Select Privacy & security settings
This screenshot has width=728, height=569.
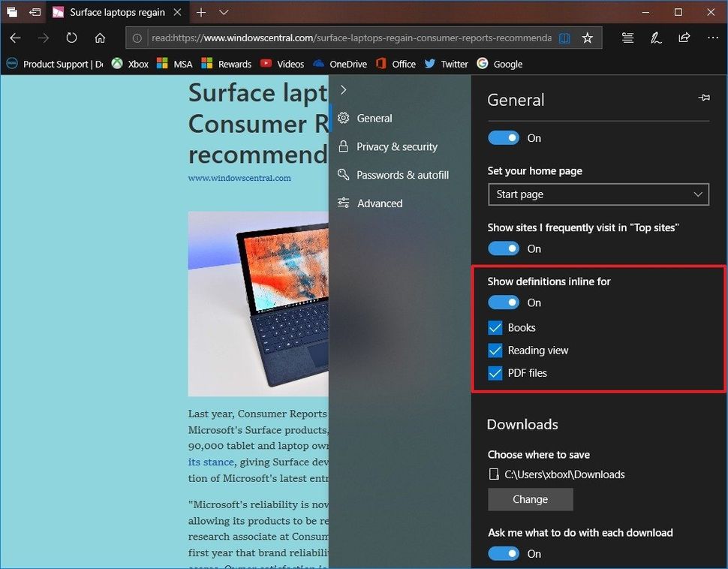(397, 146)
